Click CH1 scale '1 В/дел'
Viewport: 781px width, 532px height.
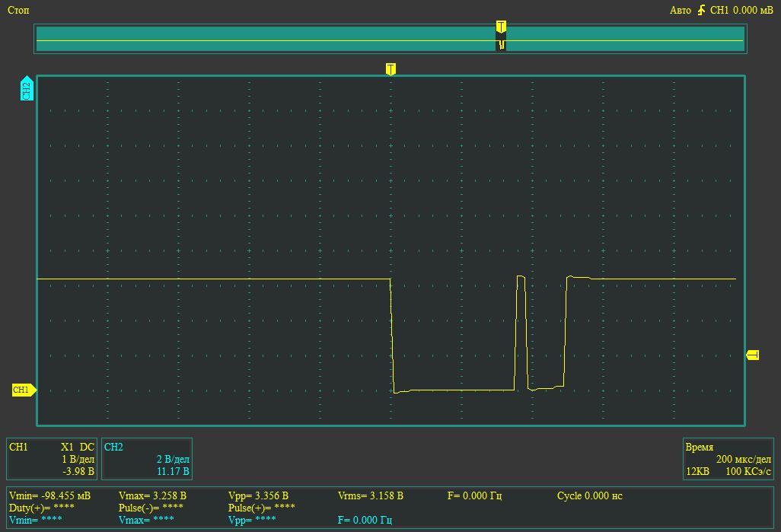coord(78,459)
